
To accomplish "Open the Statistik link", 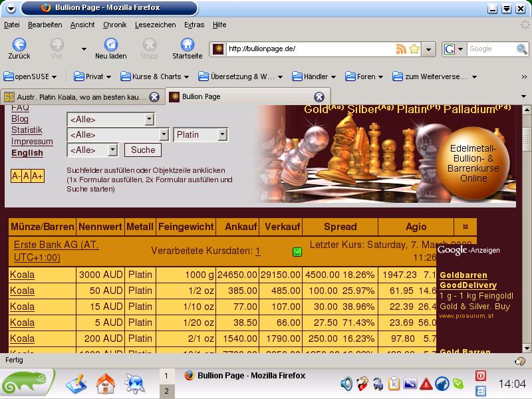I will point(27,130).
